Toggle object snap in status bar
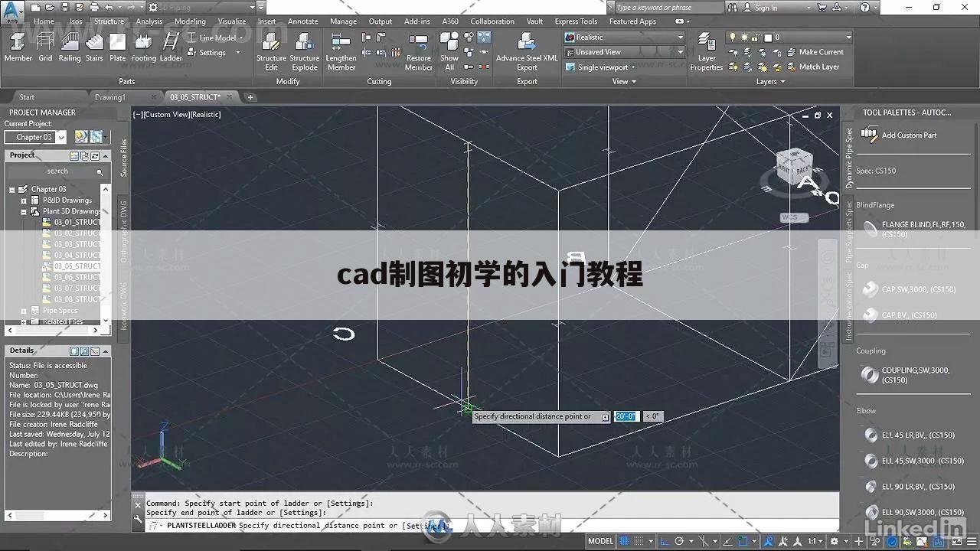This screenshot has height=551, width=980. [x=743, y=541]
